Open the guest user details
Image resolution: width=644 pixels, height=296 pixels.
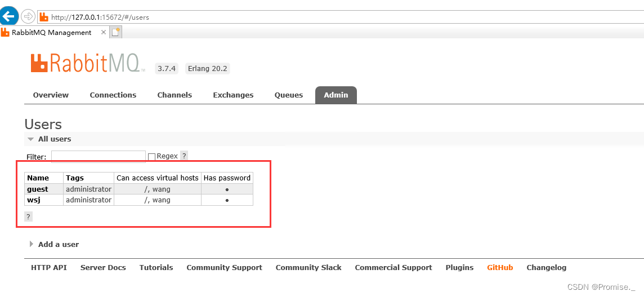37,189
